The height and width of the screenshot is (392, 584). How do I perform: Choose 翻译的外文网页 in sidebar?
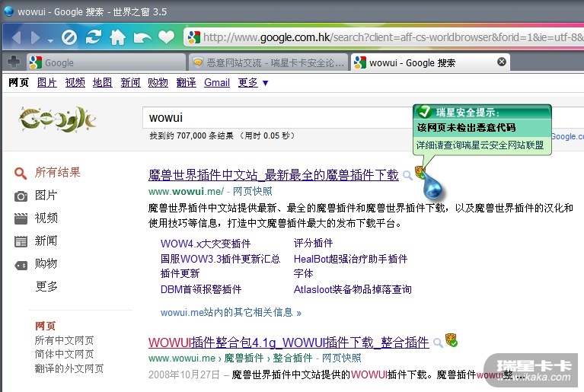pyautogui.click(x=69, y=368)
